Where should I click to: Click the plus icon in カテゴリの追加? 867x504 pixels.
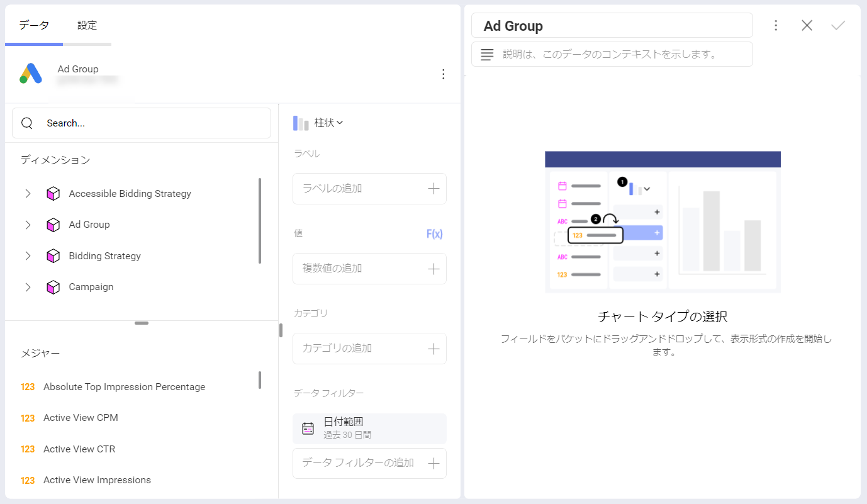tap(433, 349)
